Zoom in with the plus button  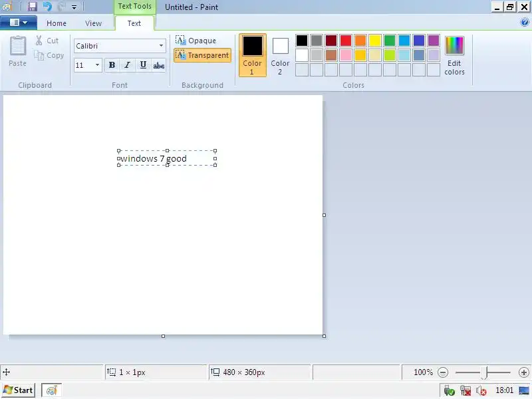pyautogui.click(x=524, y=372)
